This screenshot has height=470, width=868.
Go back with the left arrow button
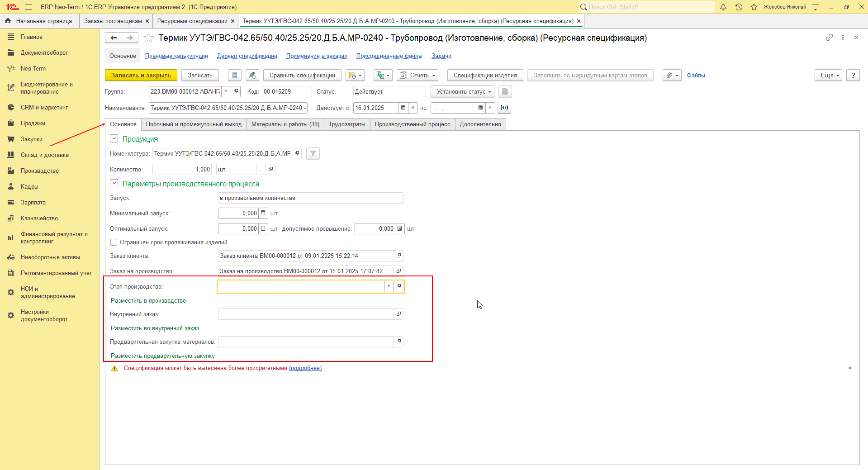tap(114, 38)
